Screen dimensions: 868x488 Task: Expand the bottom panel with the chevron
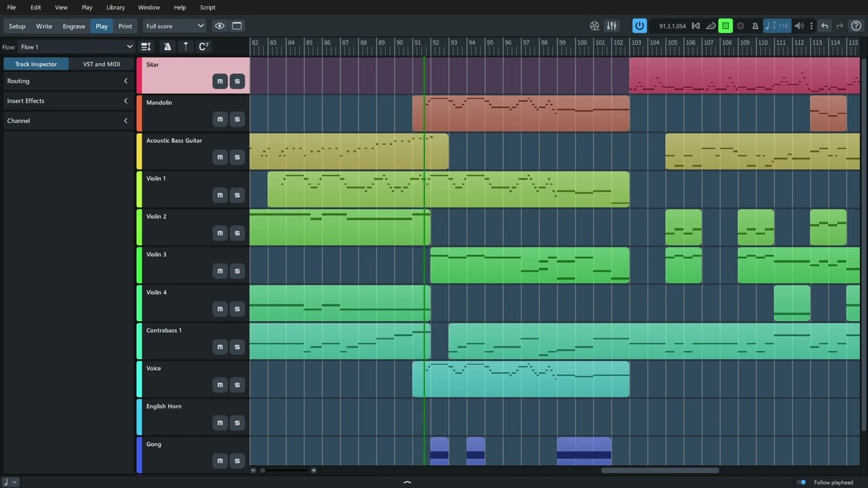click(x=407, y=483)
